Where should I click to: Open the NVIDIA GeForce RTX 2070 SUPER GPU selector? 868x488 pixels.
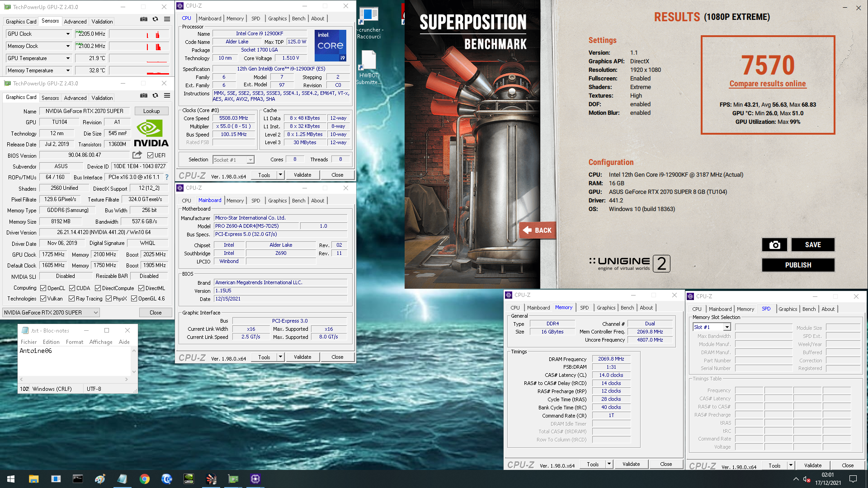click(x=51, y=313)
